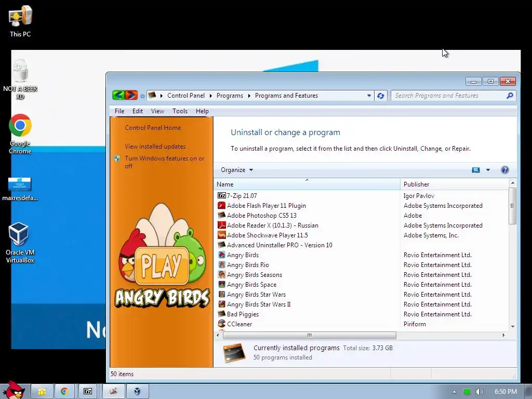Open the View menu
532x399 pixels.
(x=157, y=111)
